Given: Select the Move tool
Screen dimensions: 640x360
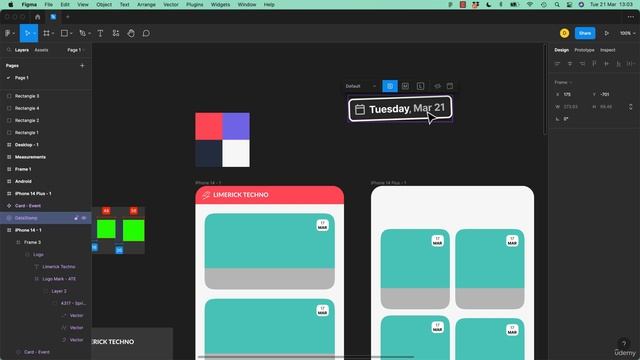Looking at the screenshot, I should [x=27, y=33].
